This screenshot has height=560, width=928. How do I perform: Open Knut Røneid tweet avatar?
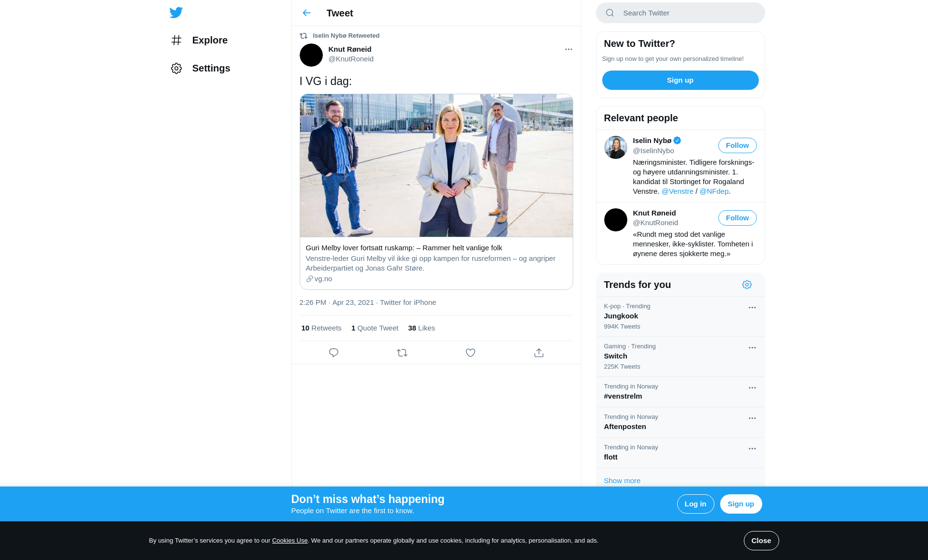[311, 55]
